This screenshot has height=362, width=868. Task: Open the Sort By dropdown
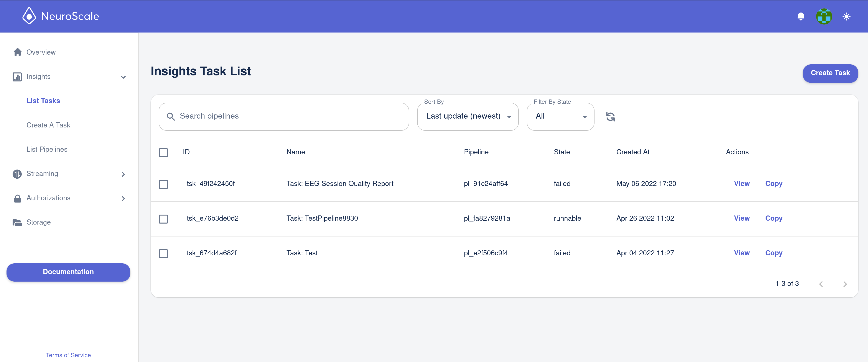pyautogui.click(x=468, y=116)
